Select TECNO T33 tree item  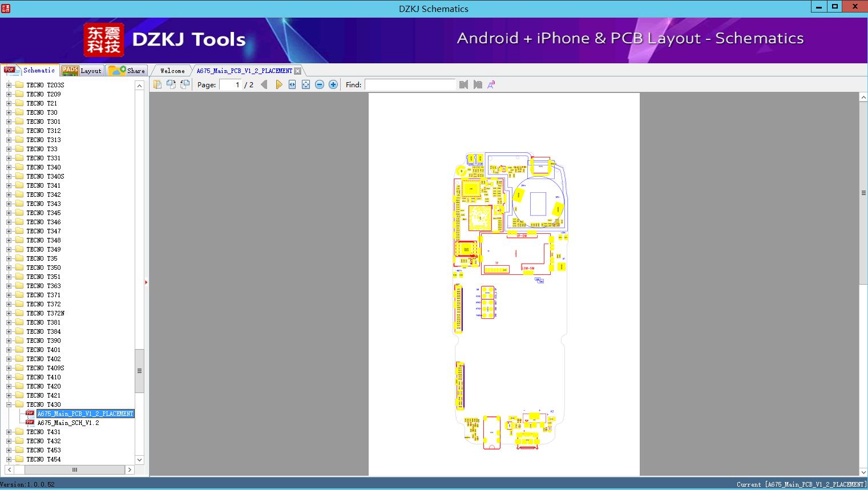tap(42, 149)
